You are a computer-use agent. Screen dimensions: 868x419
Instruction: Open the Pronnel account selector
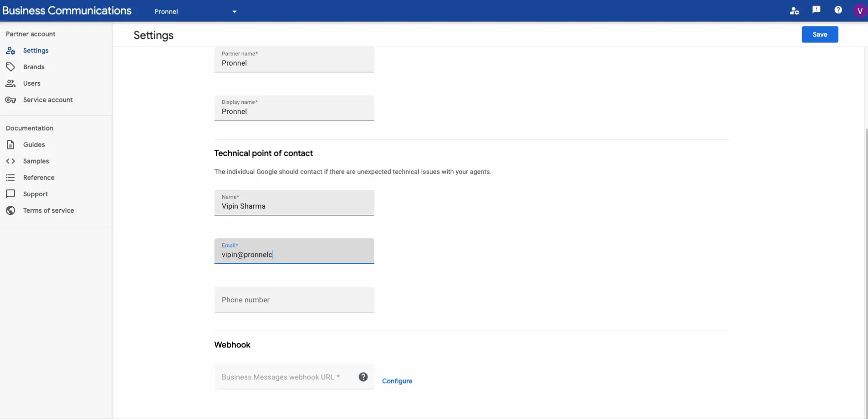click(196, 11)
